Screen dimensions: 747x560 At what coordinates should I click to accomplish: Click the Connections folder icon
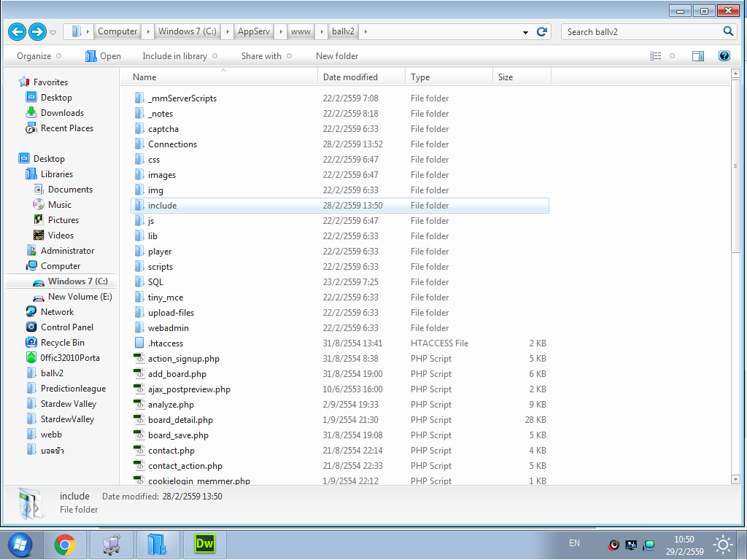click(x=139, y=144)
